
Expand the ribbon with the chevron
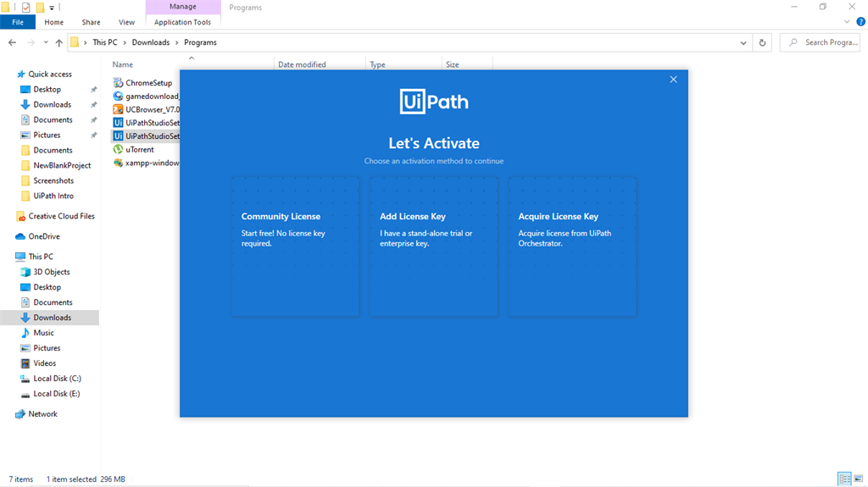(x=847, y=22)
